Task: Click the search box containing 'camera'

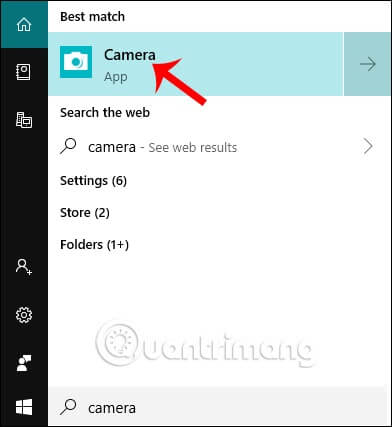Action: [x=220, y=407]
